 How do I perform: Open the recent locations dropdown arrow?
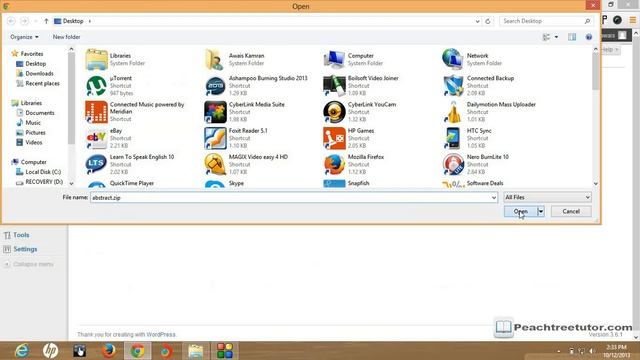click(x=36, y=21)
